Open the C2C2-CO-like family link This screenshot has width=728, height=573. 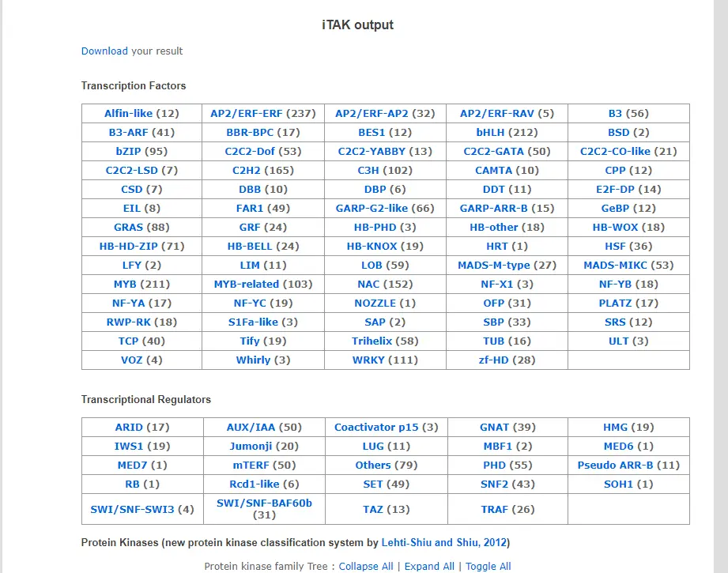[615, 151]
